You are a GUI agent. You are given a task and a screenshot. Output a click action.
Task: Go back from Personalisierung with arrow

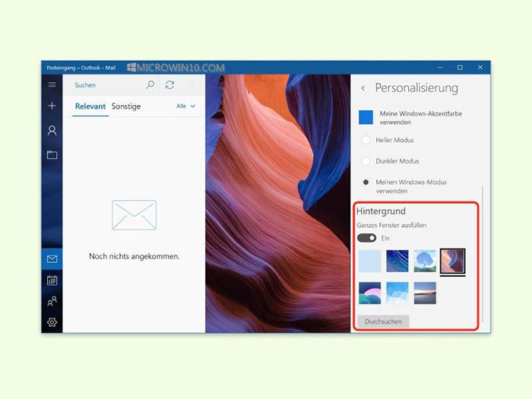tap(363, 88)
